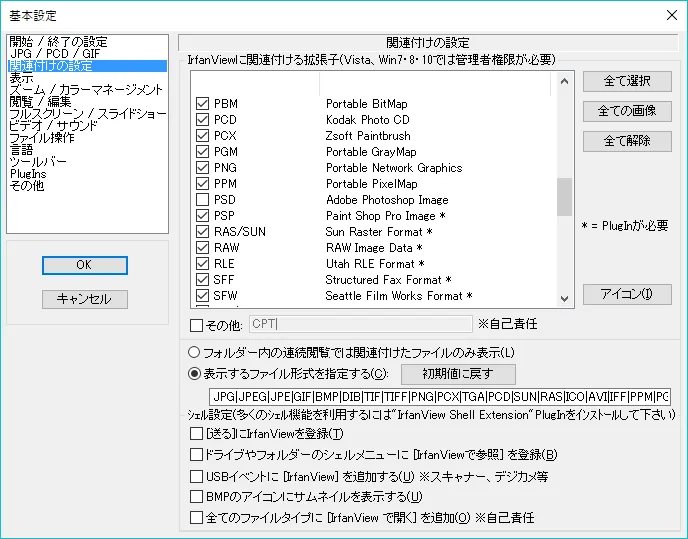
Task: Uncheck the RAW Image Data checkbox
Action: 202,248
